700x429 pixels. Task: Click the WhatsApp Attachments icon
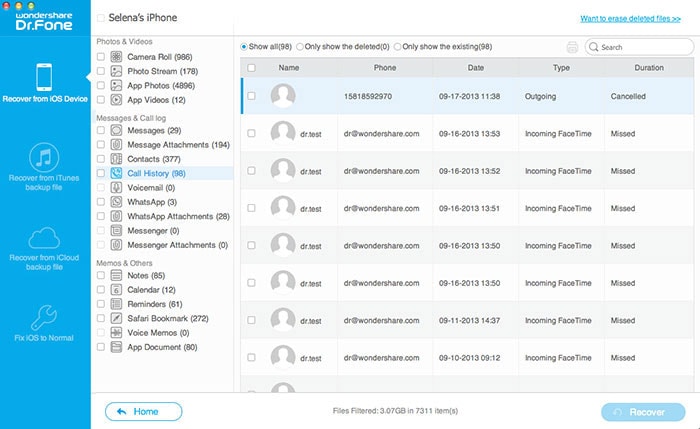click(116, 216)
